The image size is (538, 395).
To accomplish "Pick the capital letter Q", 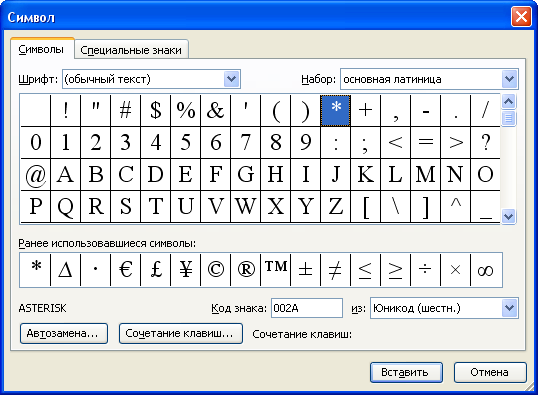I will 66,207.
